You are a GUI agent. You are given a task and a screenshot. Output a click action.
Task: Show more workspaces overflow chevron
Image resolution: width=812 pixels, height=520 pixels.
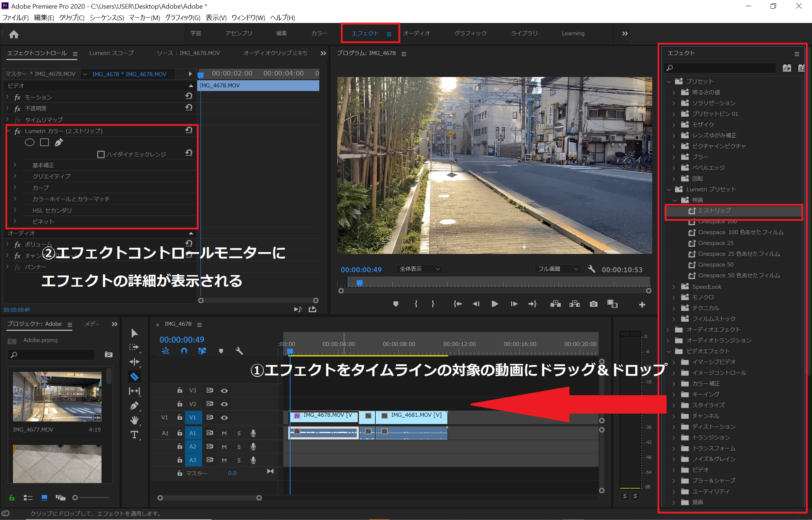click(625, 33)
